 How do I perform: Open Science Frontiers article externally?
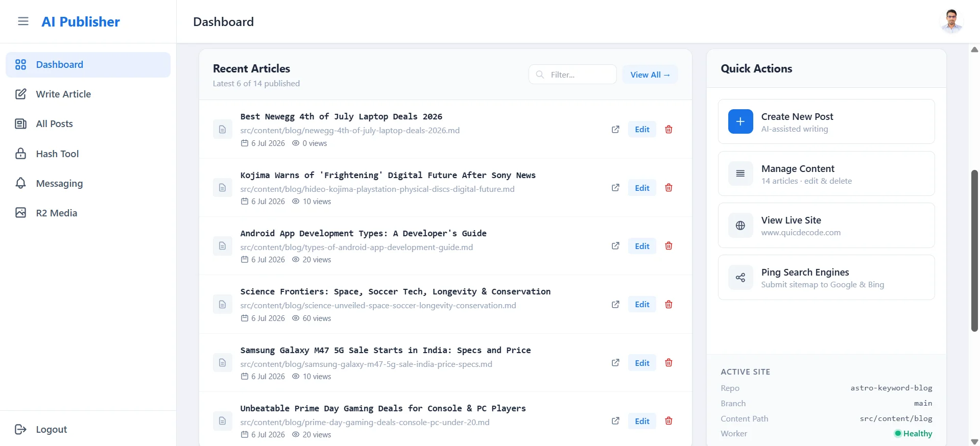click(x=615, y=305)
